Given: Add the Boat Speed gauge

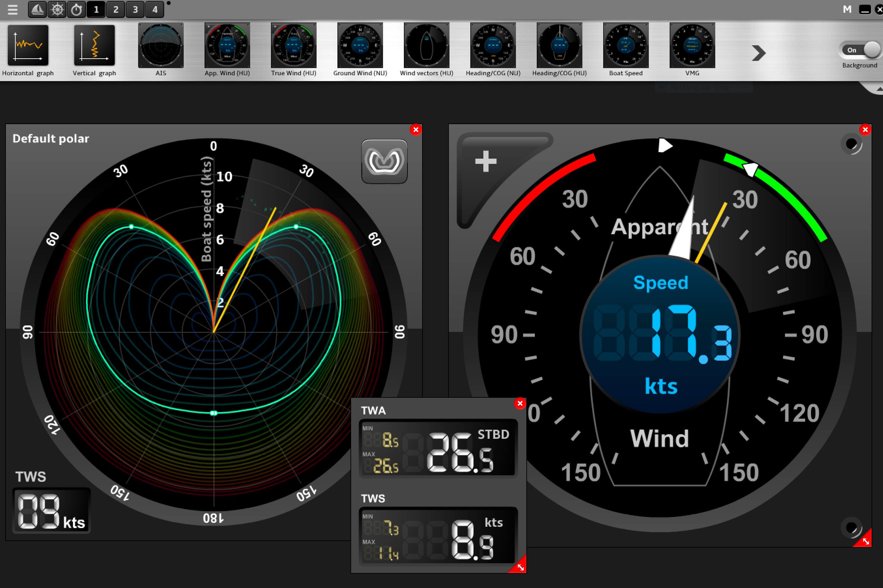Looking at the screenshot, I should (x=625, y=45).
